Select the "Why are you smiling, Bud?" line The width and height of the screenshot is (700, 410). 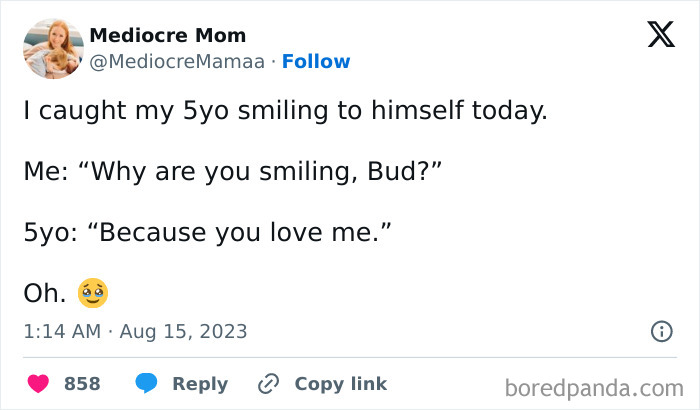pyautogui.click(x=233, y=171)
